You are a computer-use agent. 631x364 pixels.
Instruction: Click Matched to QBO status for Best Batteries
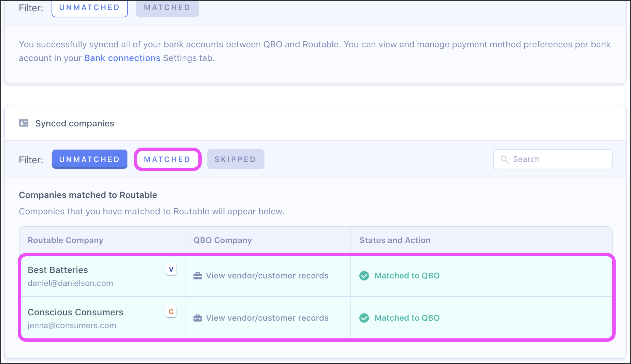point(407,276)
